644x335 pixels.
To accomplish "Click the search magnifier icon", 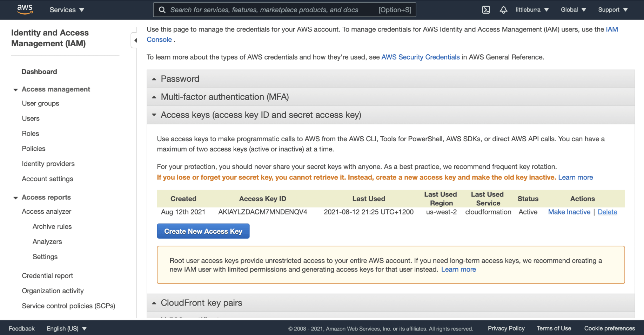I will click(x=162, y=10).
